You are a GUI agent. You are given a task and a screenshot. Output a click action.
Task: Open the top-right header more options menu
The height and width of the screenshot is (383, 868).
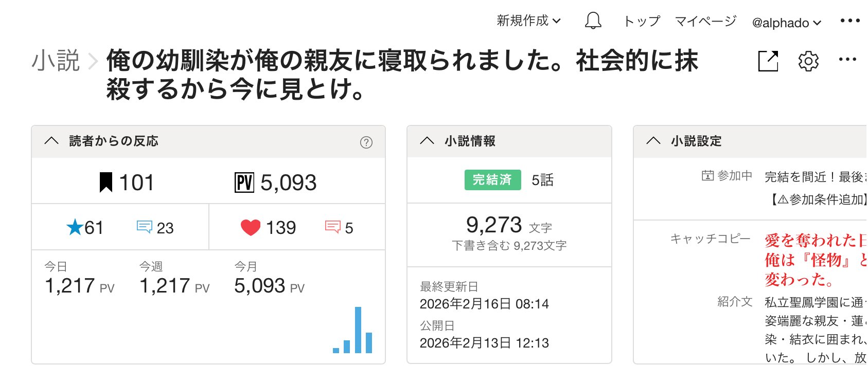click(x=849, y=21)
